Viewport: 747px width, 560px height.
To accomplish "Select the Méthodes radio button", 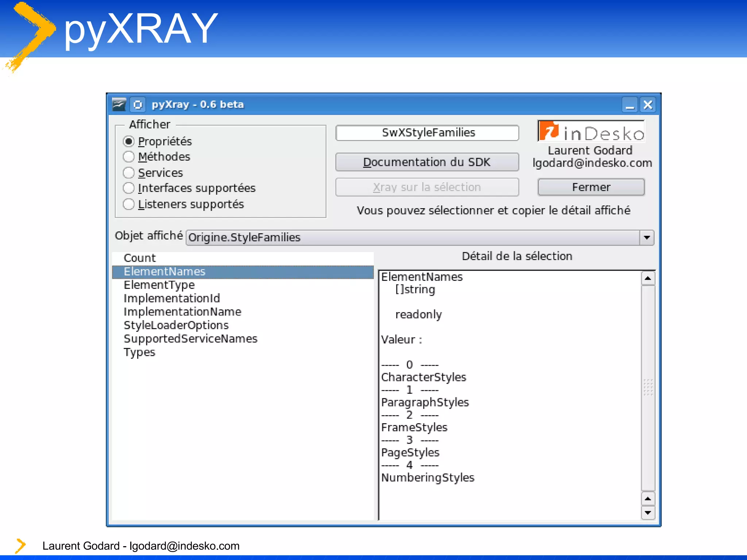I will click(x=128, y=157).
